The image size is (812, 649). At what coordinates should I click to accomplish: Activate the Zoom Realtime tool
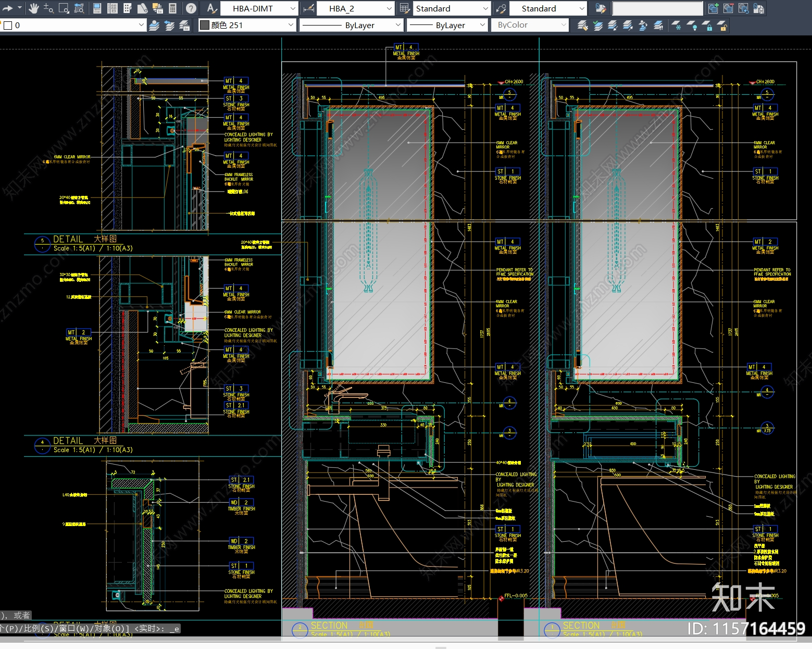tap(48, 8)
